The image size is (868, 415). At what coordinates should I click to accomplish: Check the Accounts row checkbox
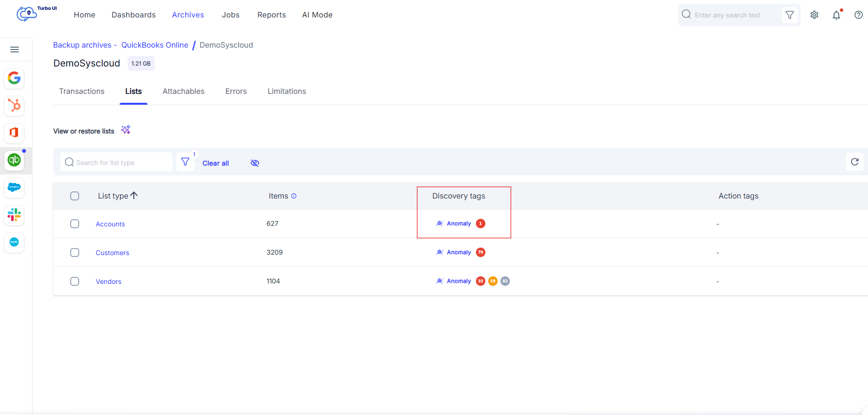[74, 224]
